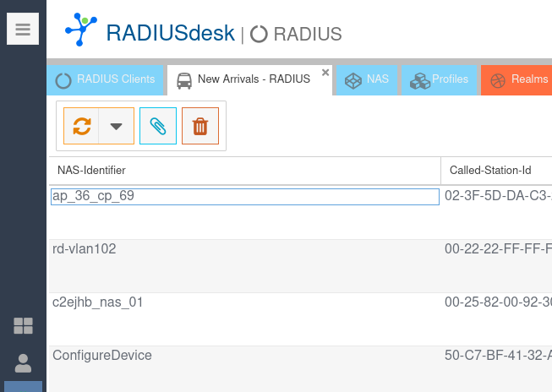Open the reload options dropdown arrow
Image resolution: width=552 pixels, height=392 pixels.
click(x=117, y=126)
